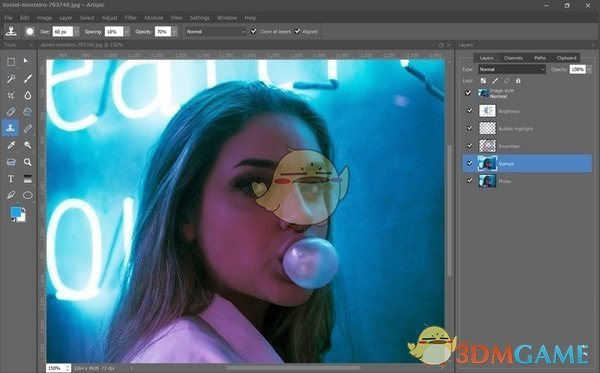Click the lock painting brush icon

coord(495,81)
